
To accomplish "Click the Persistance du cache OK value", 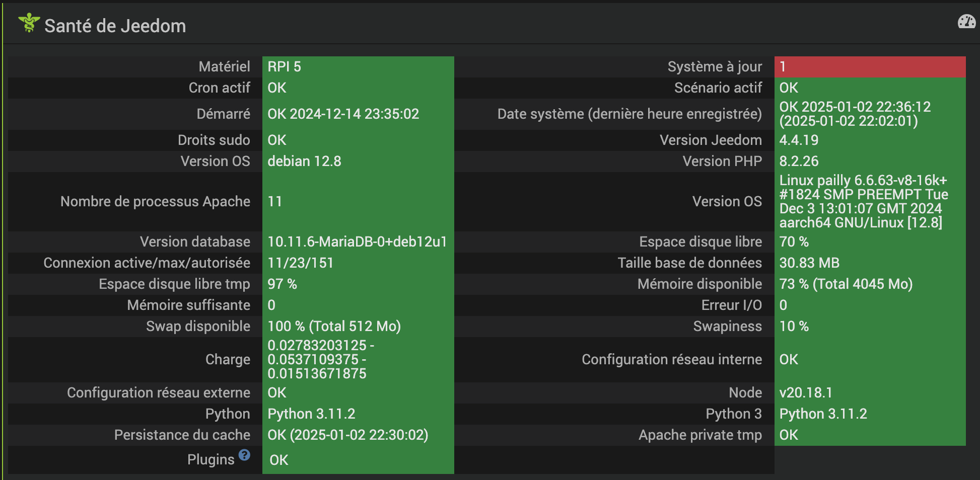I will [x=347, y=435].
